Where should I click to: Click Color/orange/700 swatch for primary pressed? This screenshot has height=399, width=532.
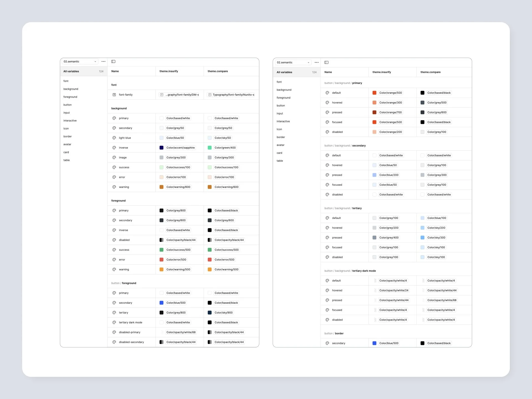click(x=374, y=112)
